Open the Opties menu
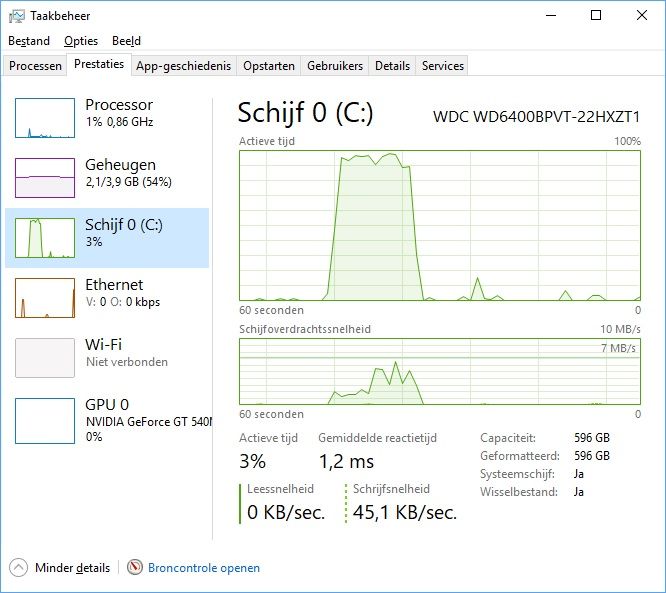Viewport: 666px width, 593px height. [81, 41]
